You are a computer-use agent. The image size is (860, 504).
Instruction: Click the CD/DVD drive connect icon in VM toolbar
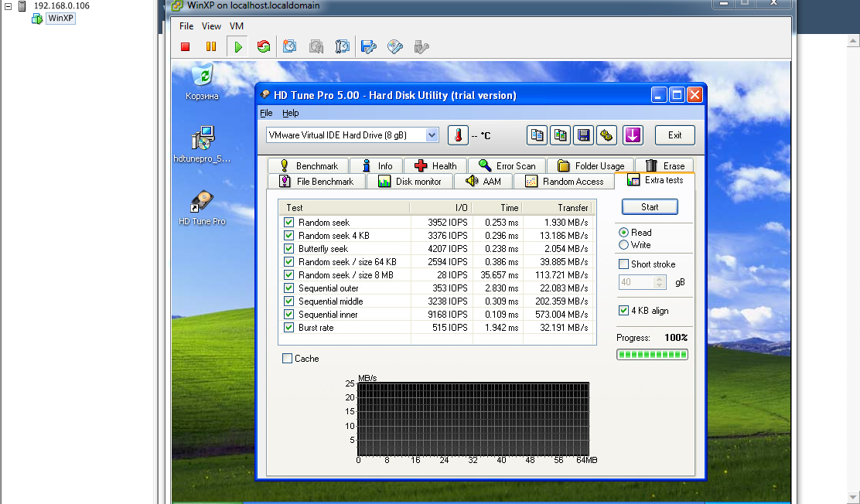pos(395,46)
